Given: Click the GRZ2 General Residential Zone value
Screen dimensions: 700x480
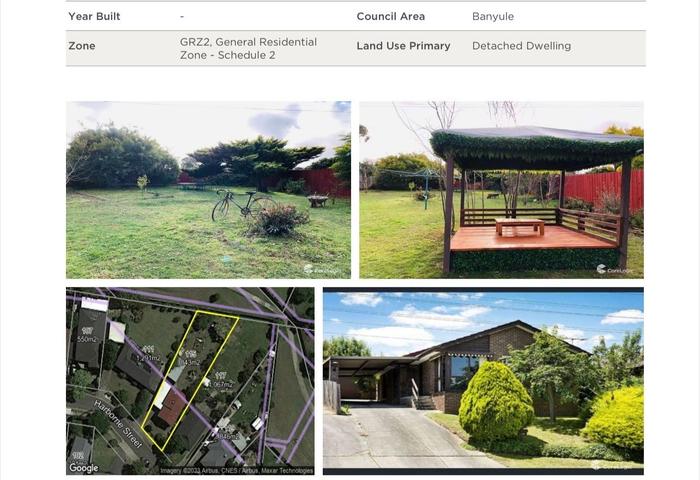Looking at the screenshot, I should pos(248,48).
